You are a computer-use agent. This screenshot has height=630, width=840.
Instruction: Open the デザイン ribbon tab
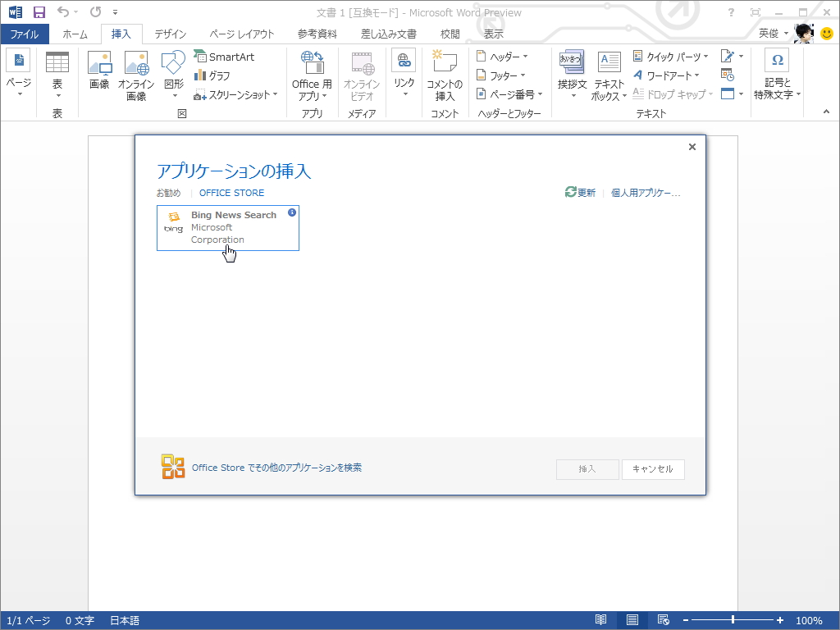(170, 34)
